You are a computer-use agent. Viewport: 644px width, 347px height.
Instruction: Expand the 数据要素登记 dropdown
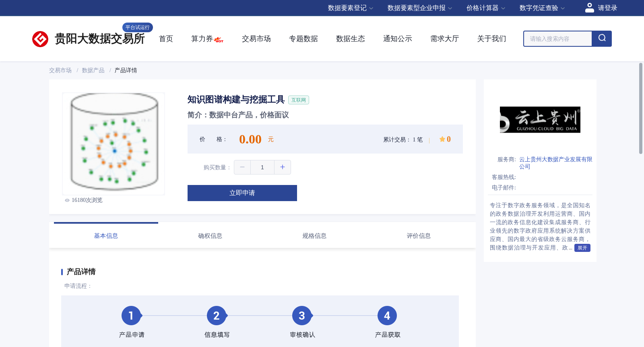pyautogui.click(x=351, y=8)
